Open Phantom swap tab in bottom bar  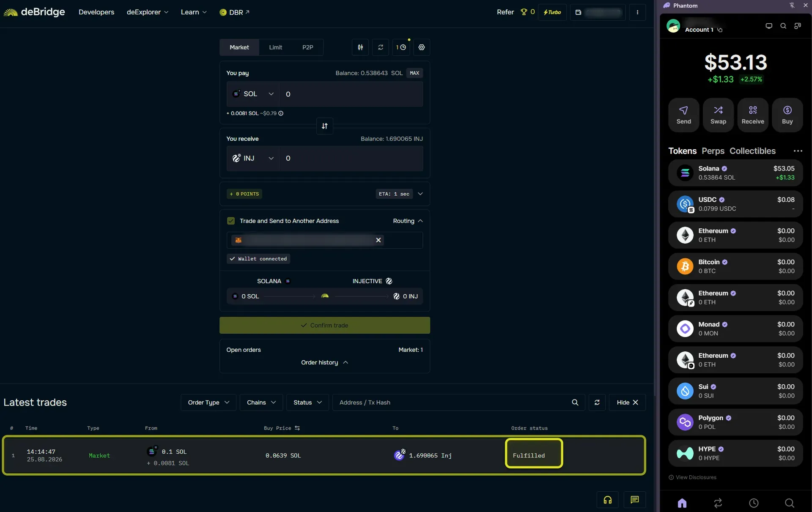pos(718,503)
